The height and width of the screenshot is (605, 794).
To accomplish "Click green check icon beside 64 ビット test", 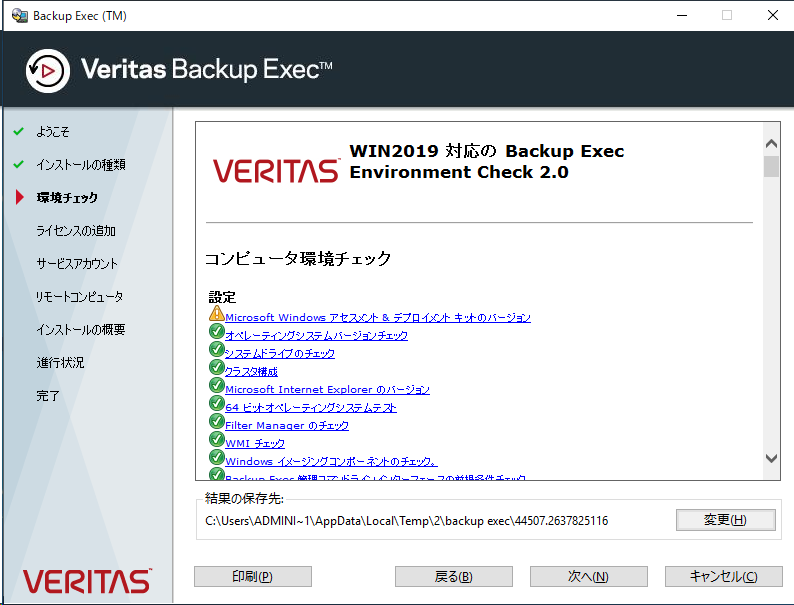I will (x=217, y=404).
